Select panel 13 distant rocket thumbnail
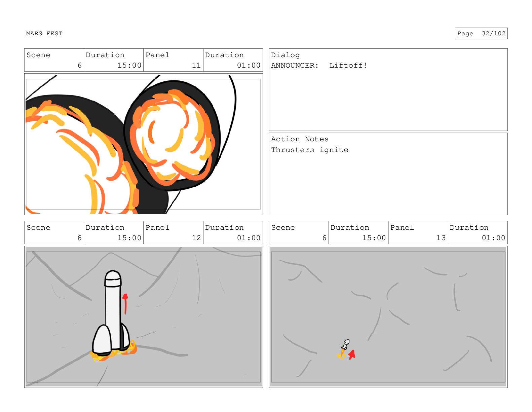The image size is (532, 412). pyautogui.click(x=388, y=317)
